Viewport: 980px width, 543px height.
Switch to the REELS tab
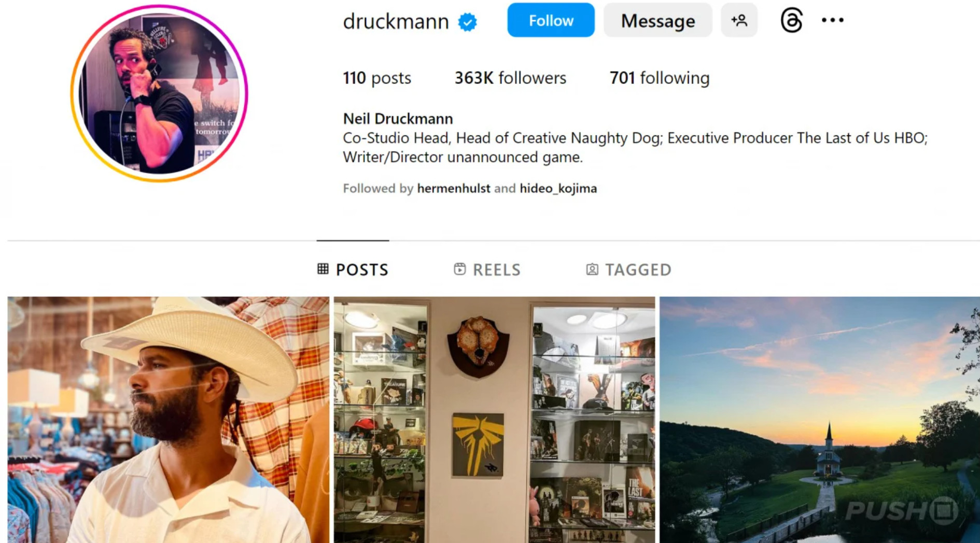pyautogui.click(x=487, y=269)
